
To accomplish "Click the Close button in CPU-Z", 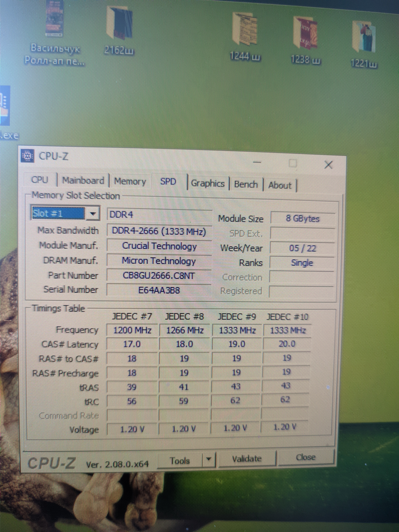I will point(306,457).
